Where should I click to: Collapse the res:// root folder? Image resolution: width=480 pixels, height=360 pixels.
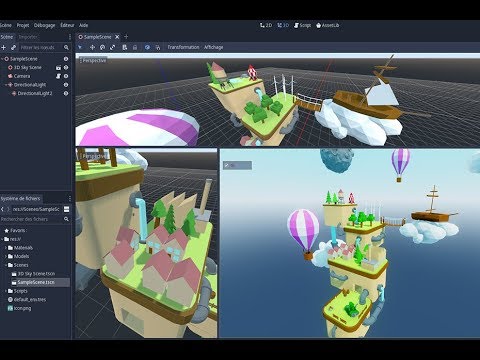(x=2, y=239)
